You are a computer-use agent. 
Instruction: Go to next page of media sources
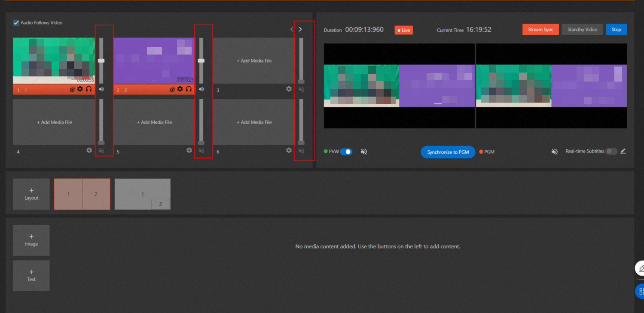[300, 29]
